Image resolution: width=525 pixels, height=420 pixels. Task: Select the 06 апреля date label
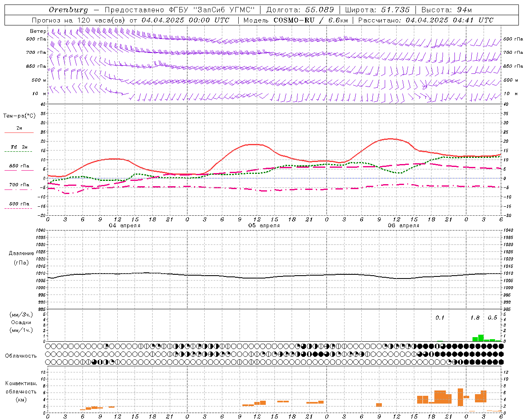pos(403,226)
